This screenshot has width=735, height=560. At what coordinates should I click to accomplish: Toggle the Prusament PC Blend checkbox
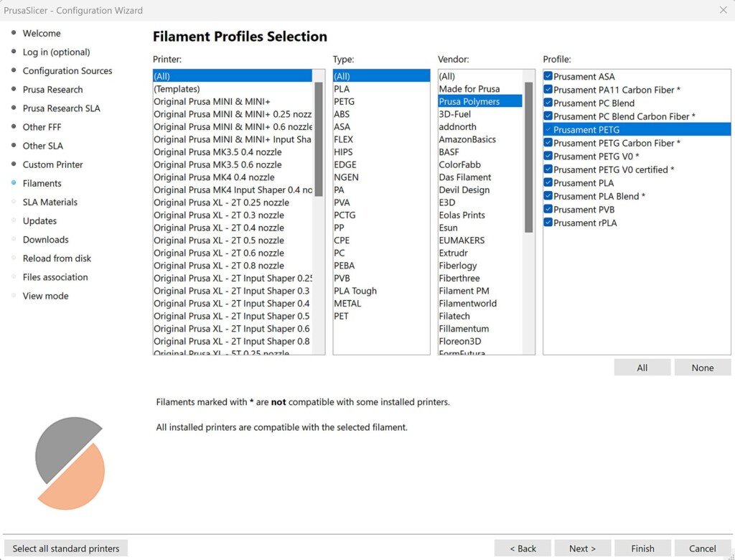pos(548,103)
